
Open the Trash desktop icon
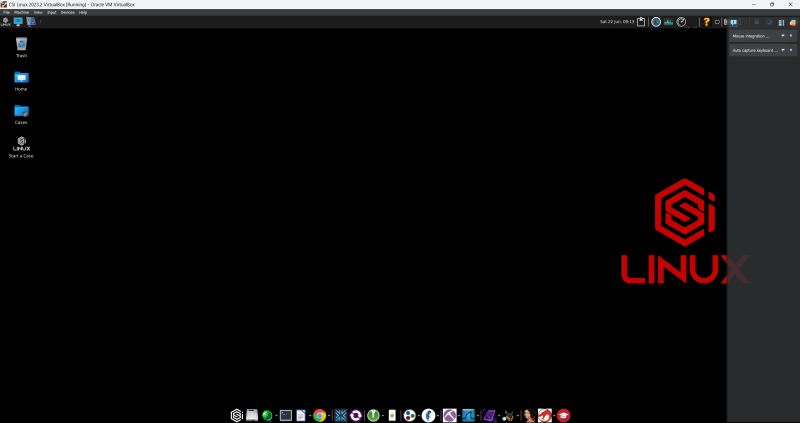pyautogui.click(x=21, y=47)
